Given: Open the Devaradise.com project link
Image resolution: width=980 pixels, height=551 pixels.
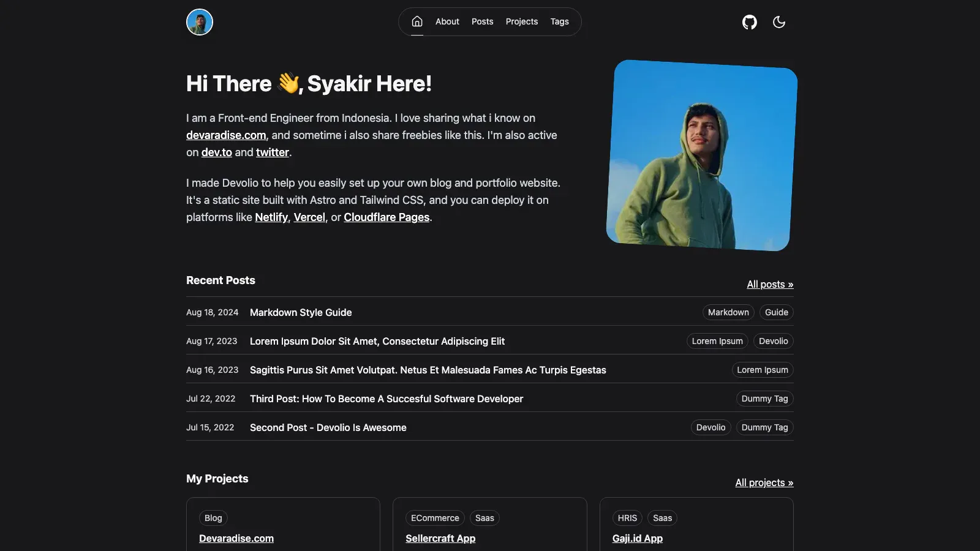Looking at the screenshot, I should (236, 539).
